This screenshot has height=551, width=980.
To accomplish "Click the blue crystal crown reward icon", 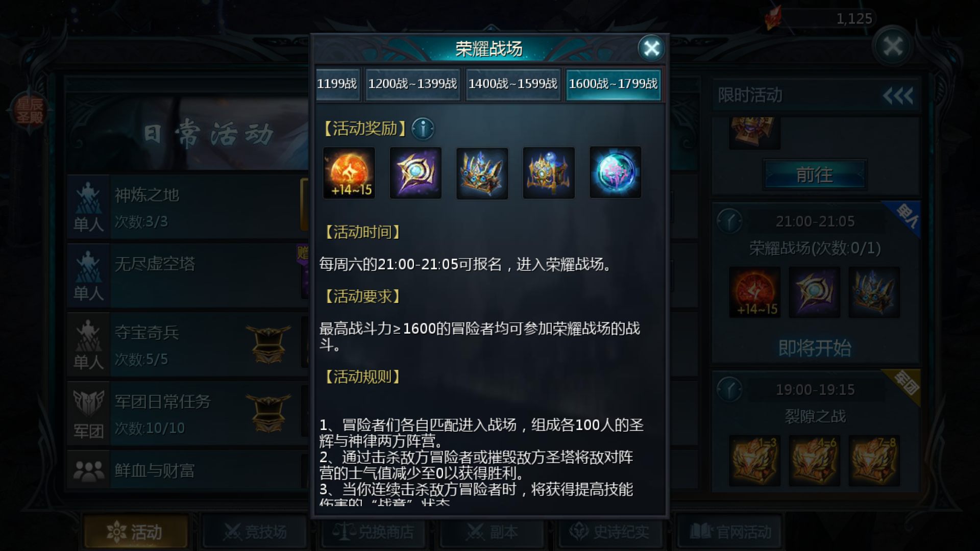I will click(482, 173).
